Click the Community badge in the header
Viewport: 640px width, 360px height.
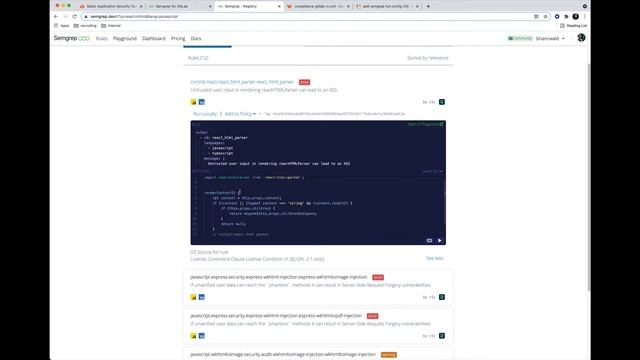pyautogui.click(x=520, y=38)
